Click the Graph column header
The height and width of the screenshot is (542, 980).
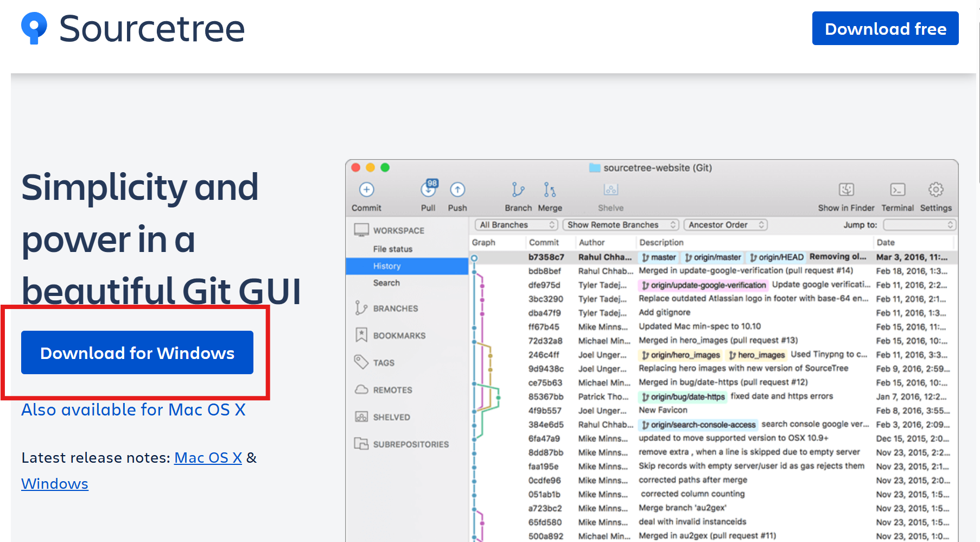(483, 242)
